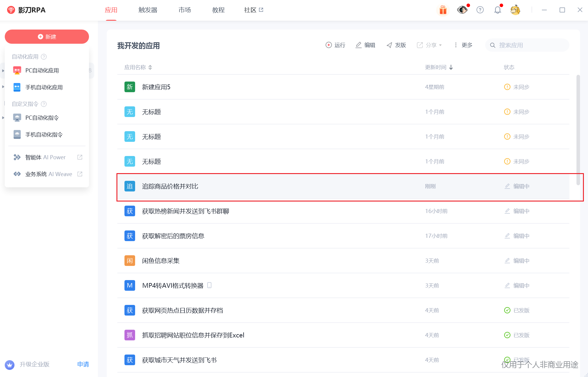
Task: Expand the PC自动化指令 tree arrow
Action: point(3,118)
